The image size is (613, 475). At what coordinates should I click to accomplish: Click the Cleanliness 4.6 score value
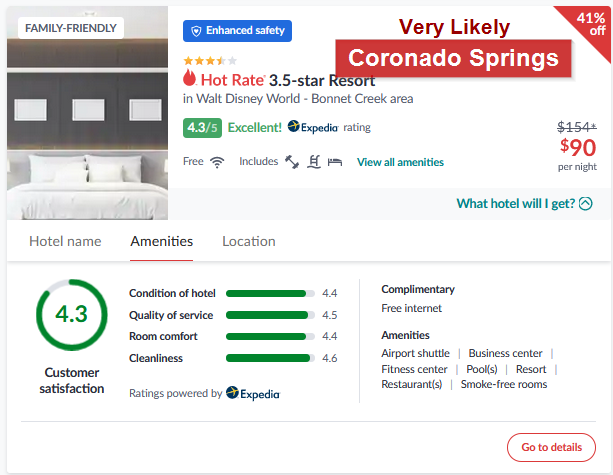pos(330,358)
